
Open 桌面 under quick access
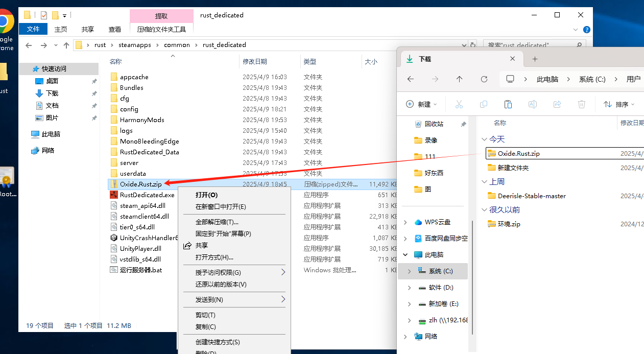click(52, 81)
